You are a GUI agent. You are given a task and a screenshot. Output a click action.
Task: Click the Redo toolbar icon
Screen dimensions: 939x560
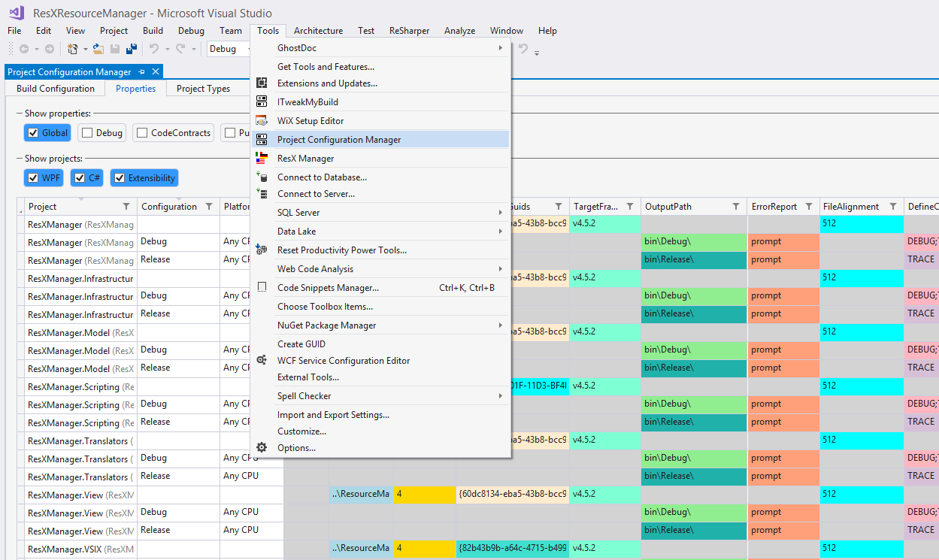[x=180, y=49]
